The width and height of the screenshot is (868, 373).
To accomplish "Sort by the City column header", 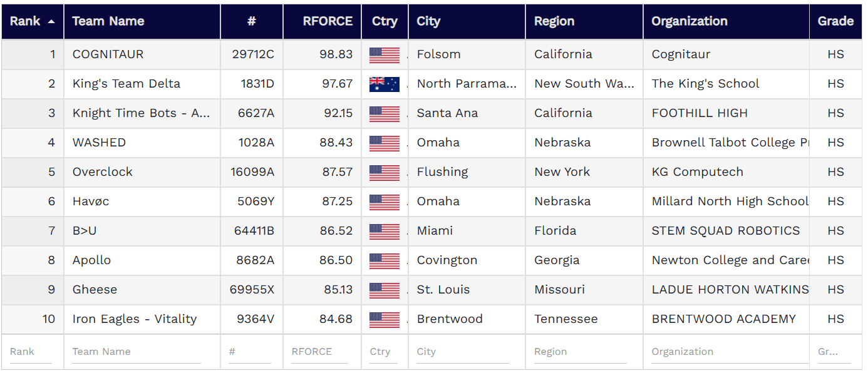I will pos(428,21).
